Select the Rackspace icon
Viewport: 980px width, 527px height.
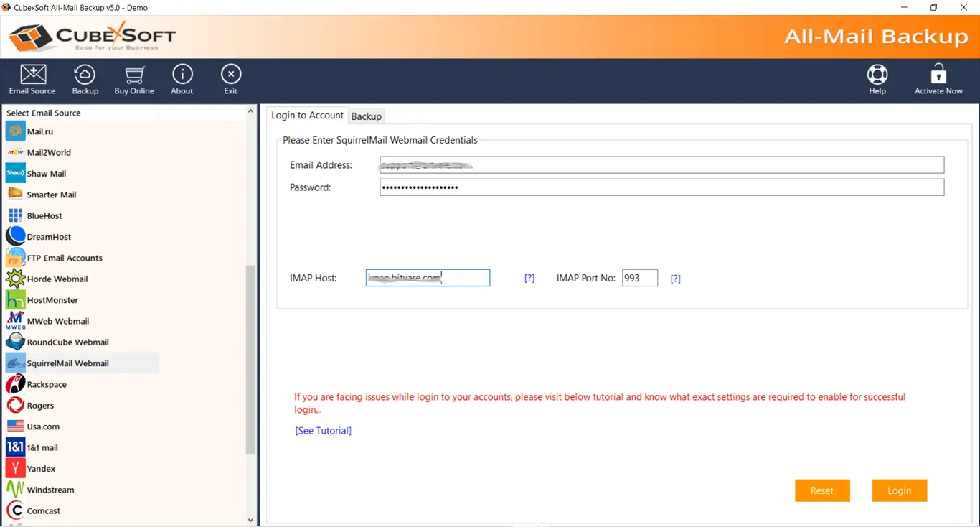[x=15, y=384]
